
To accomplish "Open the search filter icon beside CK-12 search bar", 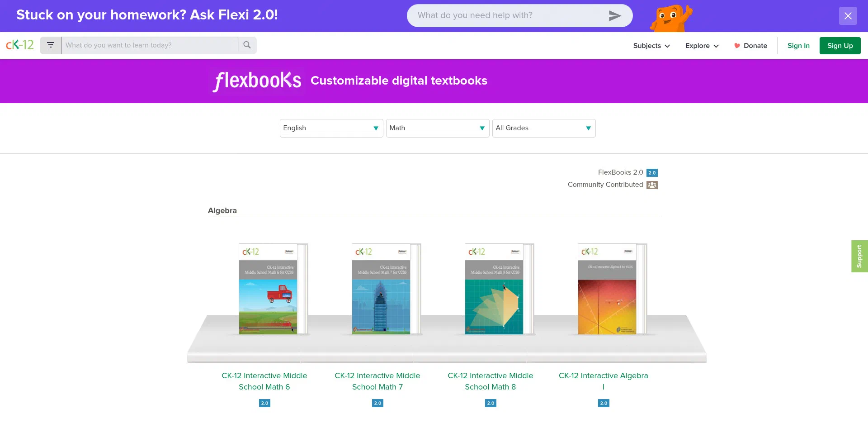I will pos(51,45).
